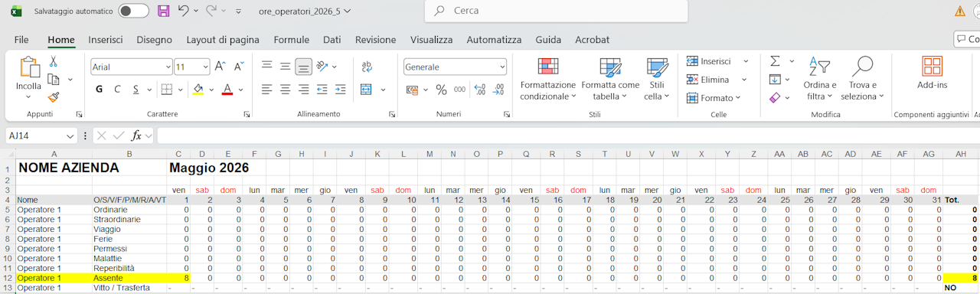Screen dimensions: 980x294
Task: Increase font size with the larger A icon
Action: coord(220,67)
